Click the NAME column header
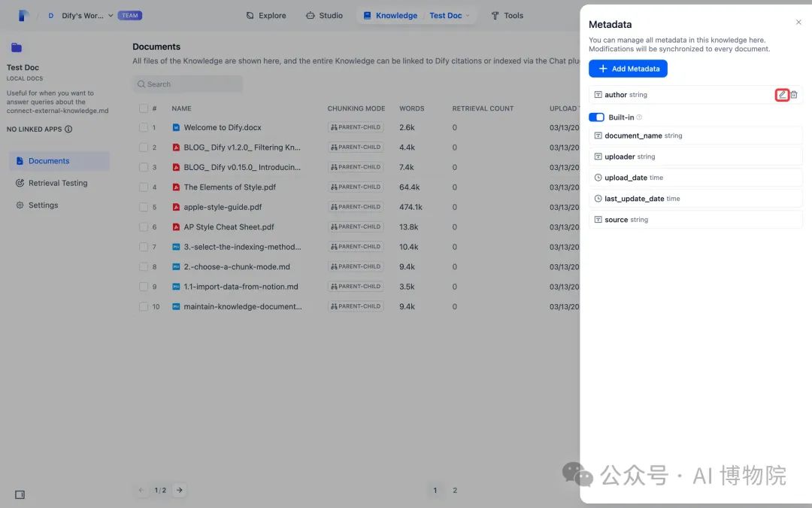The image size is (812, 508). (181, 108)
